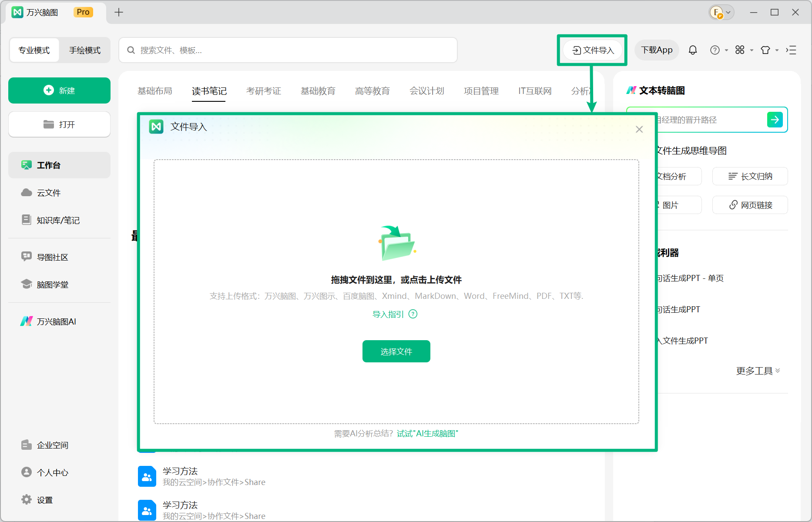
Task: Select the 万兴脑图 Pro window tab
Action: pyautogui.click(x=56, y=12)
